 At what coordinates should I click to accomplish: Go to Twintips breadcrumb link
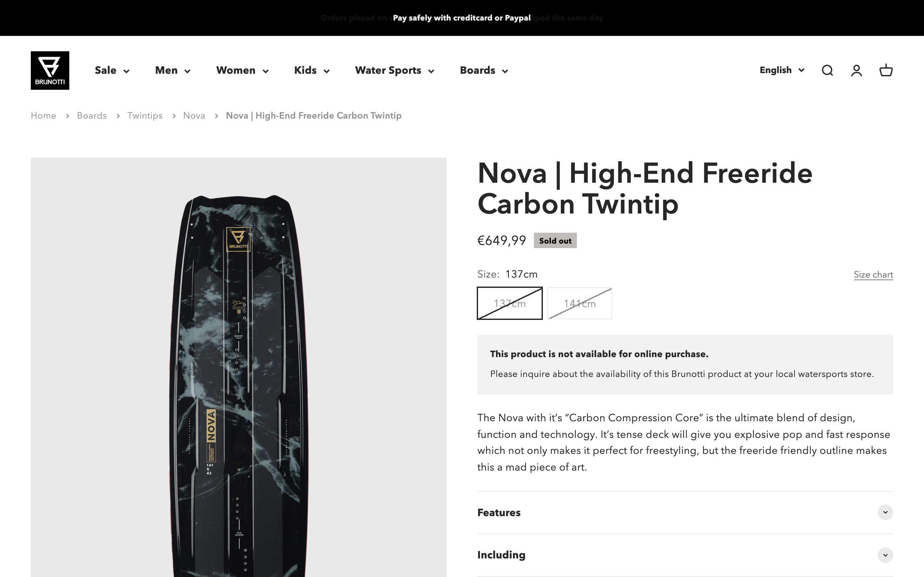[145, 116]
